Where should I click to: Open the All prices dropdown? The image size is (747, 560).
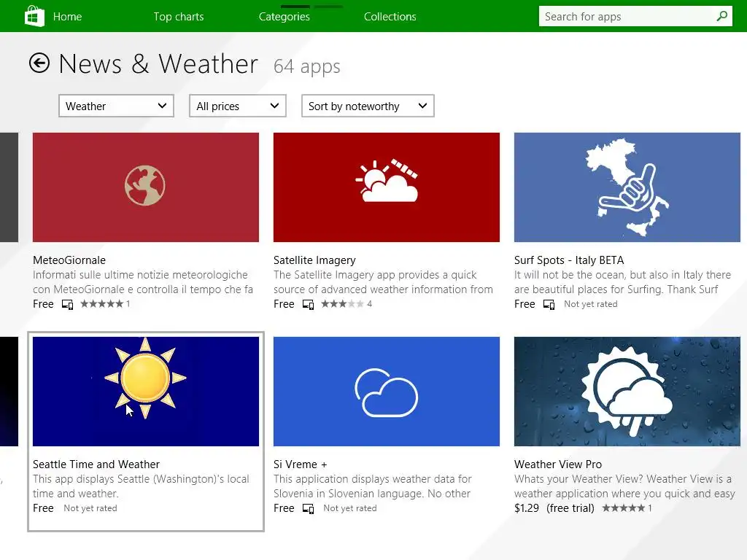pyautogui.click(x=238, y=106)
